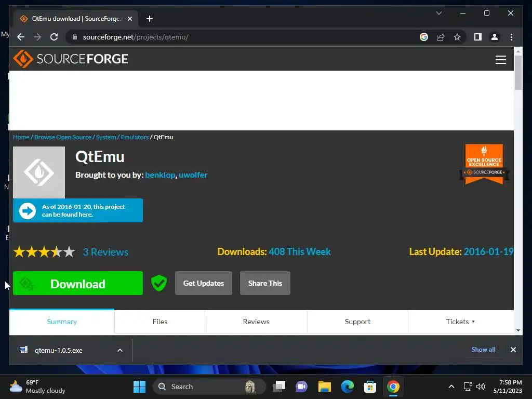Follow the 'project can be found here' banner
Image resolution: width=532 pixels, height=399 pixels.
78,211
